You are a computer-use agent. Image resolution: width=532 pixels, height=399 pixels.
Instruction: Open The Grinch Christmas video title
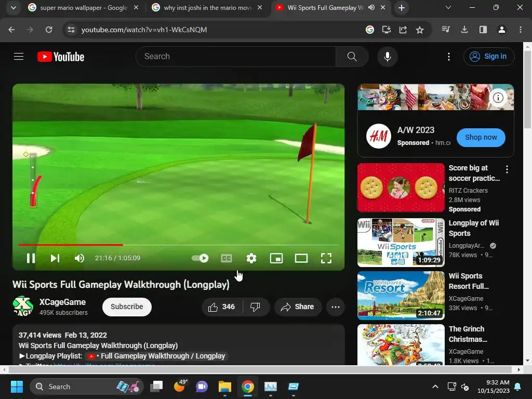tap(468, 334)
